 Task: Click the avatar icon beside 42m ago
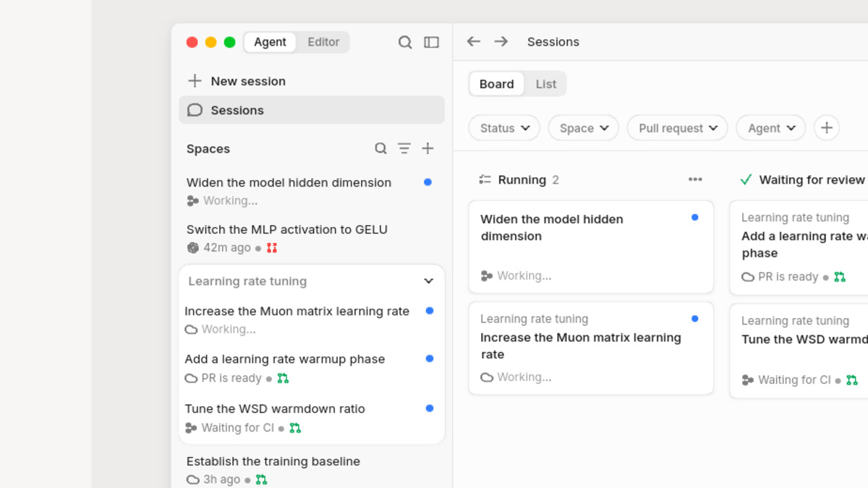click(192, 248)
